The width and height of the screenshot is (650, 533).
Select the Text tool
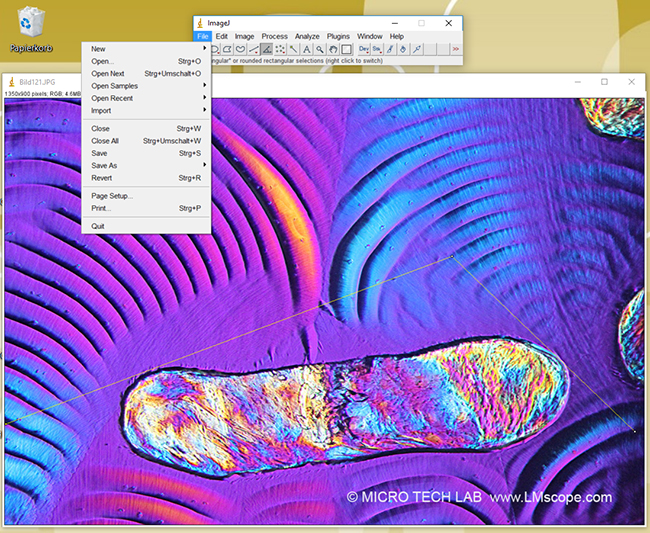307,49
